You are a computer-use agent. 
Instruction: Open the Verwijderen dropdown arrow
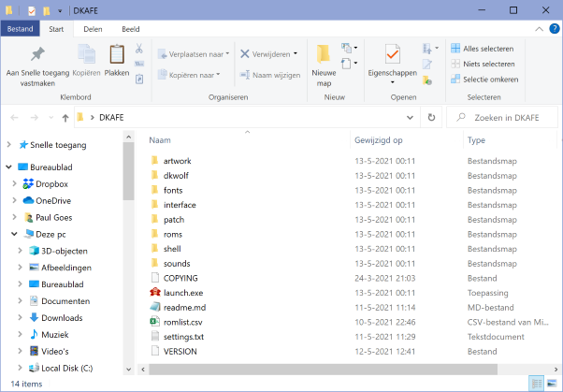[296, 54]
